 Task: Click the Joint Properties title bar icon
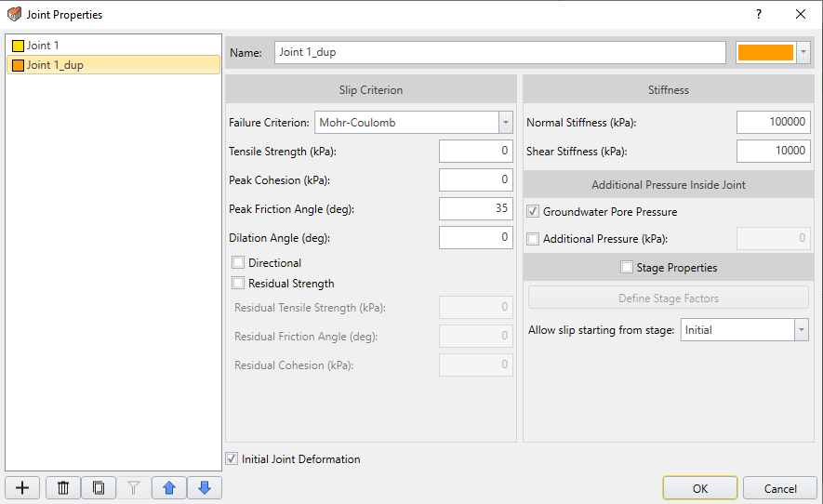15,14
